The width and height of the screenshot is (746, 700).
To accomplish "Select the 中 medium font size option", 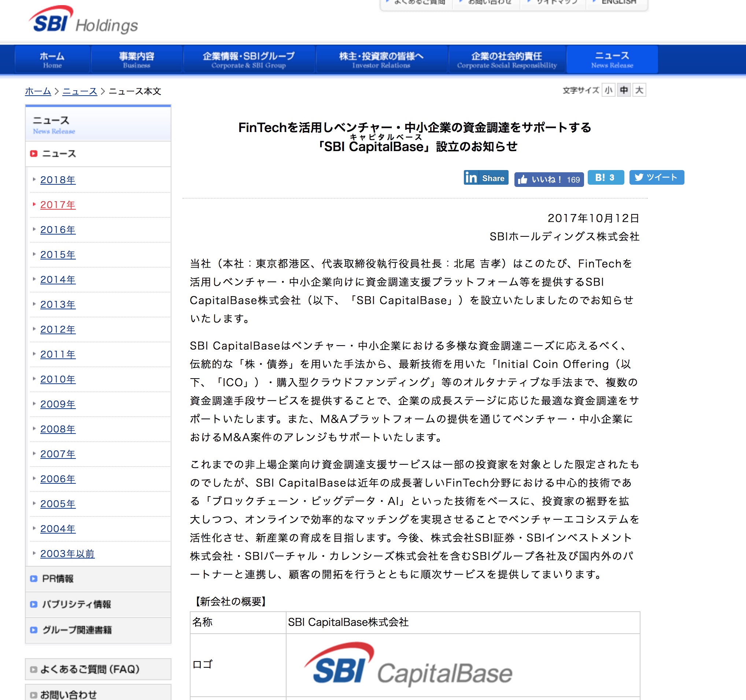I will point(624,90).
